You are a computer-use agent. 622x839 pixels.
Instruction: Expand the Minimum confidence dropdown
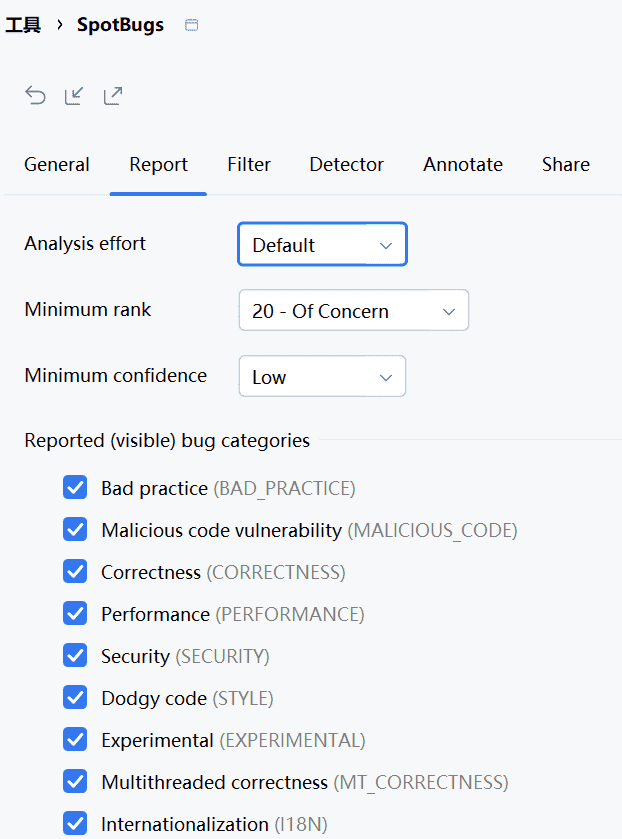click(x=322, y=377)
